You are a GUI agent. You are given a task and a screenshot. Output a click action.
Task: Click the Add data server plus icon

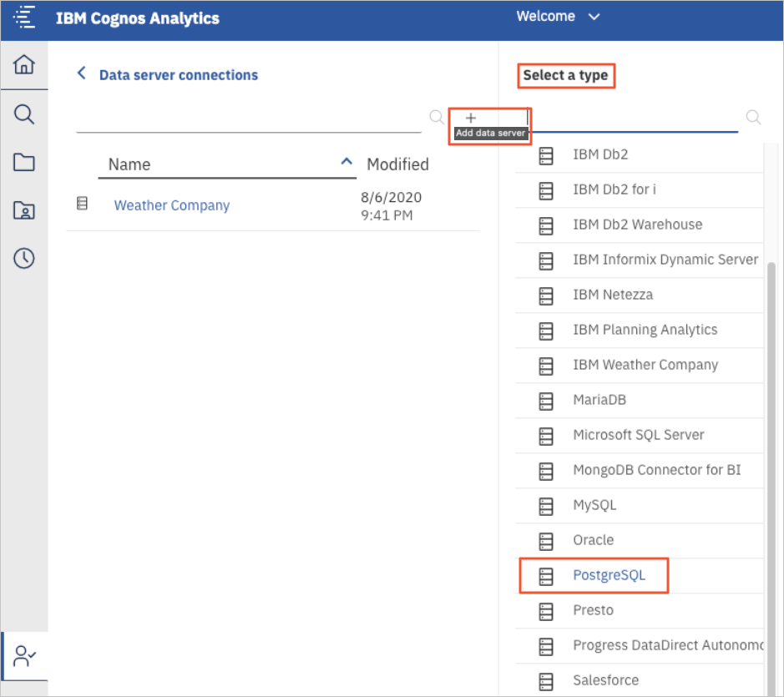(x=471, y=119)
